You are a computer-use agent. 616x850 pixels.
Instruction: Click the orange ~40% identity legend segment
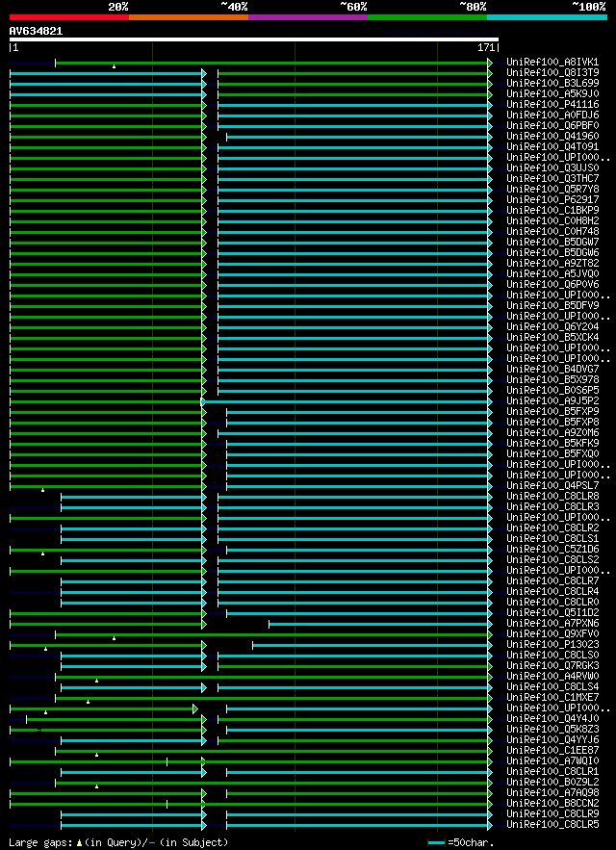tap(189, 17)
